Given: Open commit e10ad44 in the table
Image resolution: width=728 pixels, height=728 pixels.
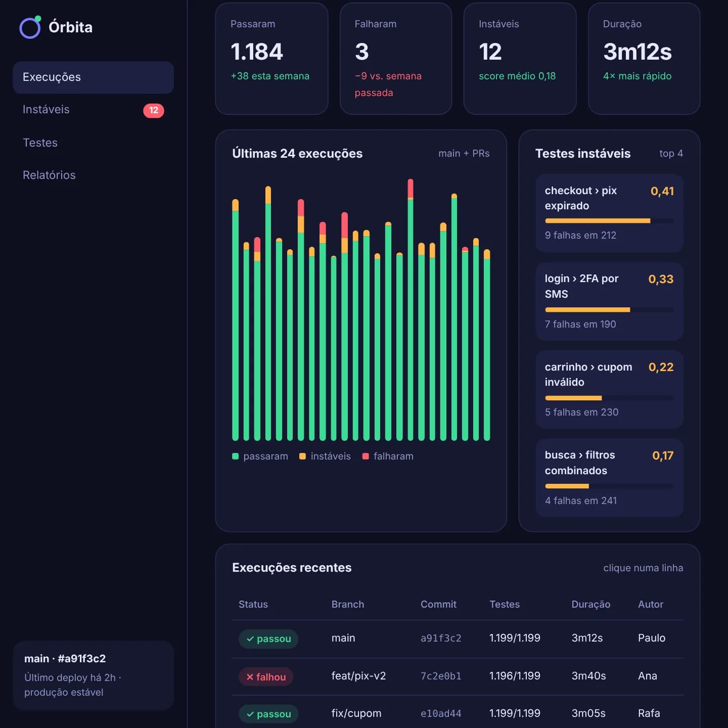Looking at the screenshot, I should (441, 714).
